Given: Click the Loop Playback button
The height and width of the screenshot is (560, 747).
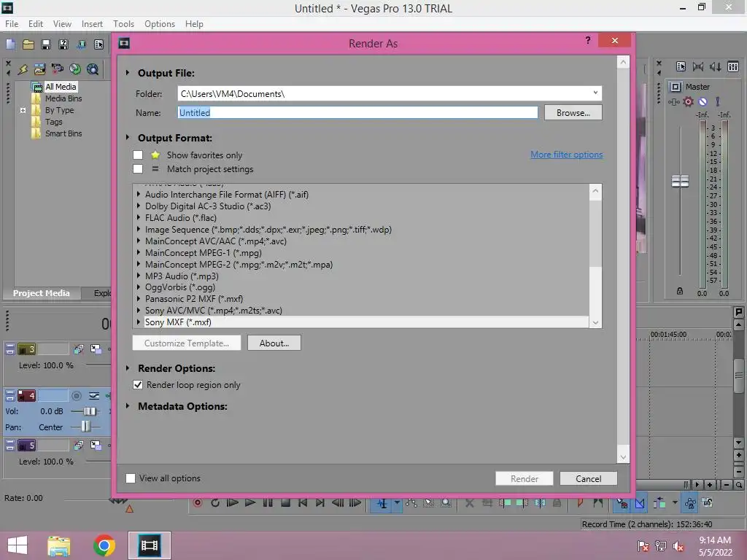Looking at the screenshot, I should (x=215, y=502).
